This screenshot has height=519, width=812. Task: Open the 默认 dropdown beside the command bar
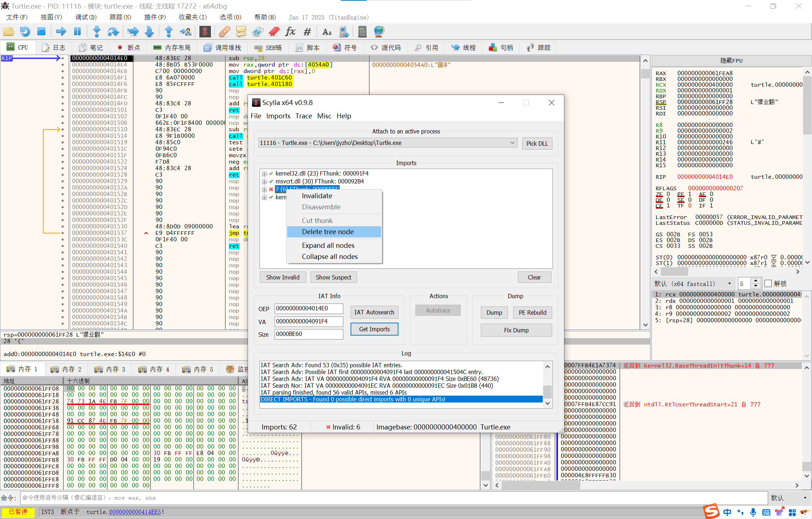[789, 498]
